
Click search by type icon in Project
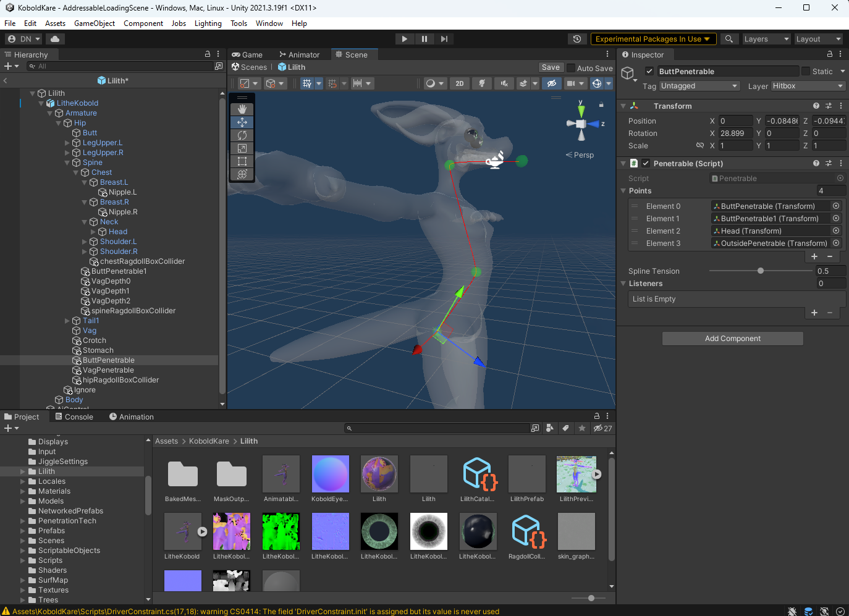coord(549,428)
